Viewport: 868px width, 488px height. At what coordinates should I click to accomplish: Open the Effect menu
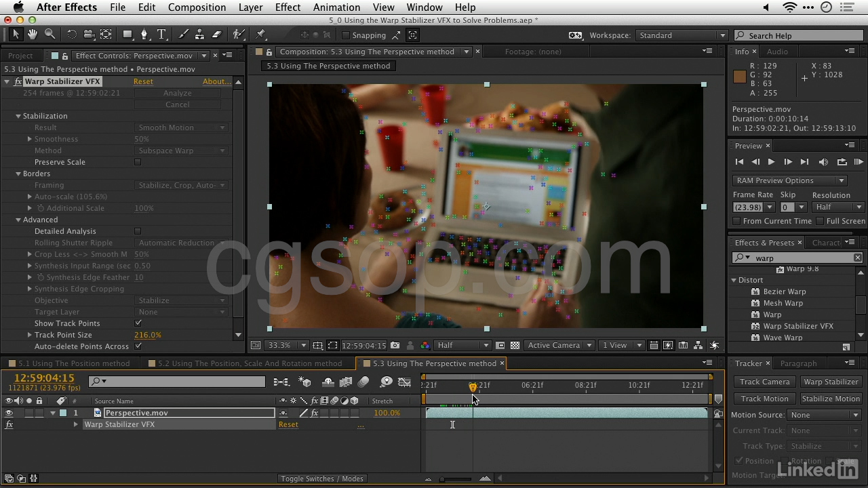point(288,7)
